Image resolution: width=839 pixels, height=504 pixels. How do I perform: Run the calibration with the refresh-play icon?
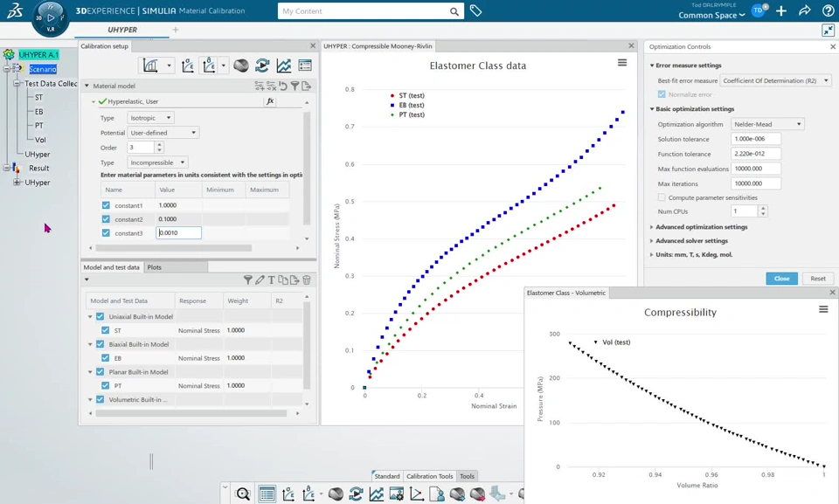262,66
